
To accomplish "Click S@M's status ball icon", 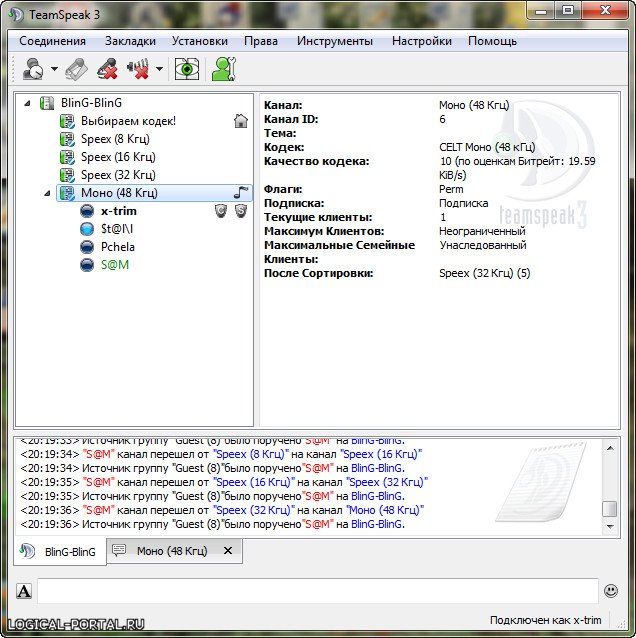I will (87, 264).
